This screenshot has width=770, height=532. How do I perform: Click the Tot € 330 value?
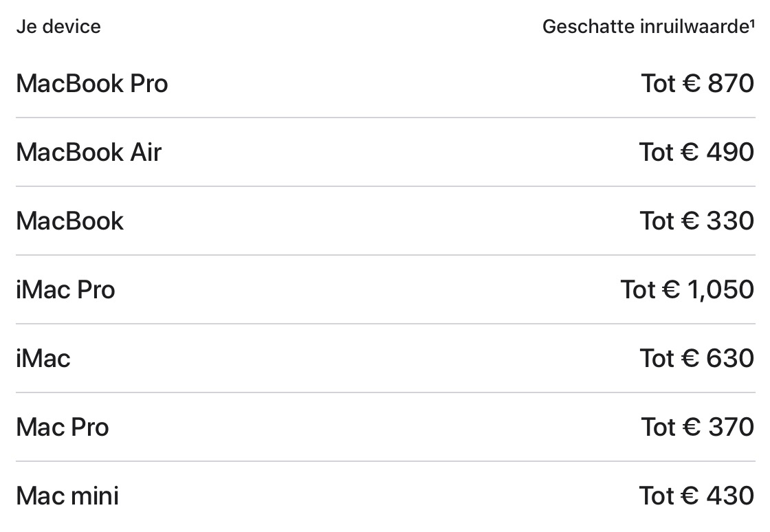[697, 221]
